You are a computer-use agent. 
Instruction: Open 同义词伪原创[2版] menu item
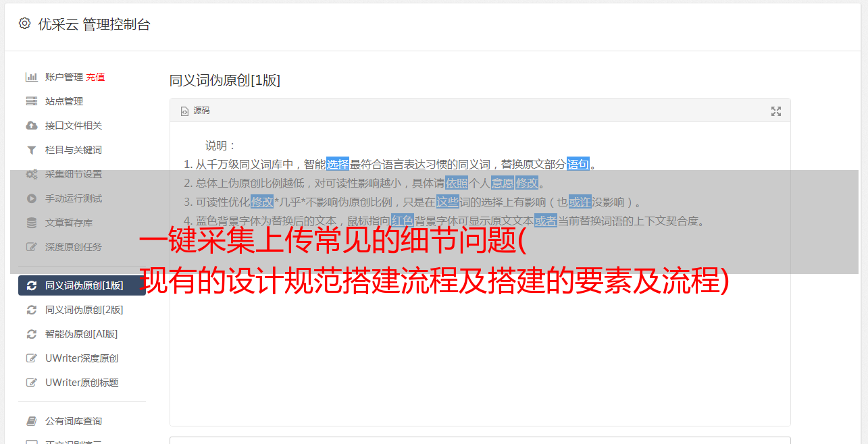click(x=82, y=310)
